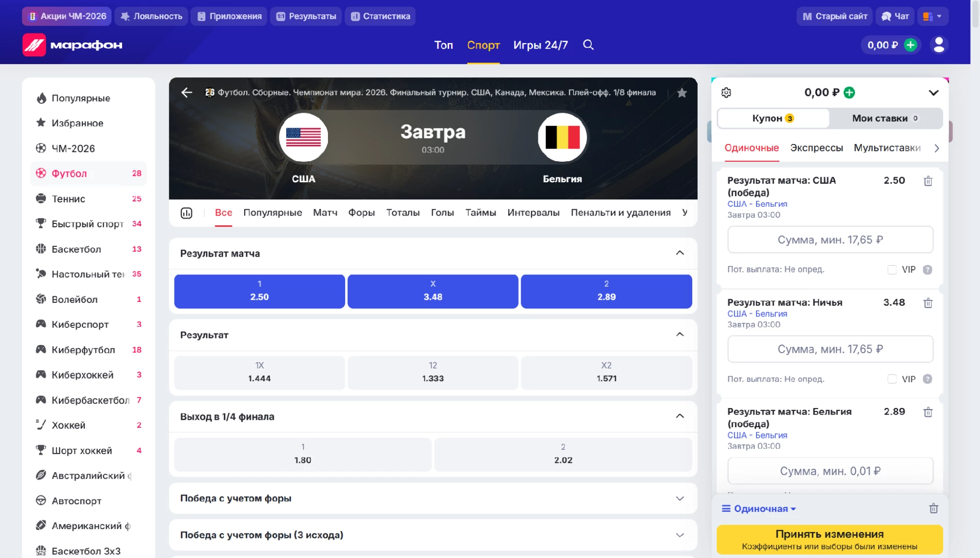Delete draw bet with trash icon
Image resolution: width=980 pixels, height=558 pixels.
coord(928,303)
